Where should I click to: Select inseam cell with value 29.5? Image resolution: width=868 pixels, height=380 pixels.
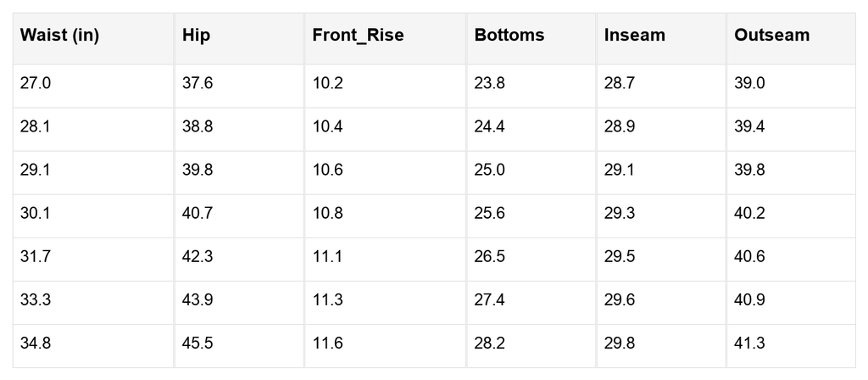[x=620, y=257]
